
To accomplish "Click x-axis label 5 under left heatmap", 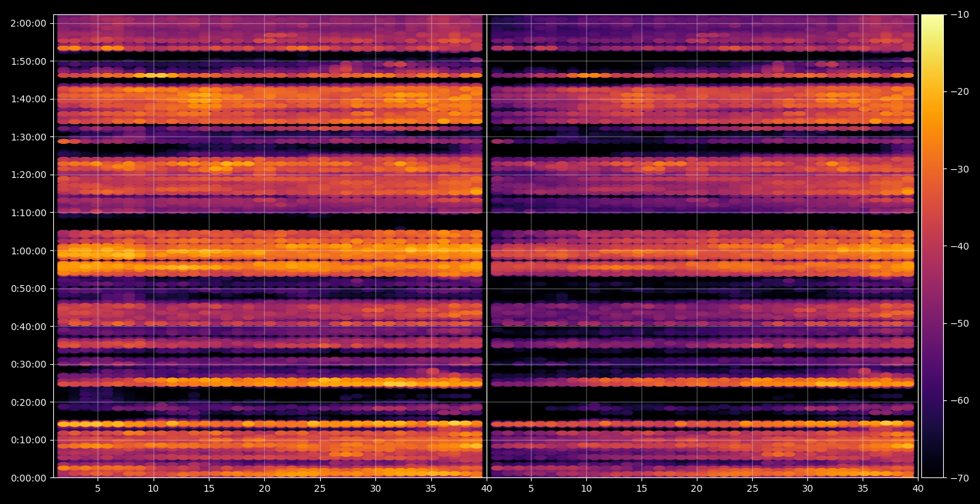I will pos(98,488).
